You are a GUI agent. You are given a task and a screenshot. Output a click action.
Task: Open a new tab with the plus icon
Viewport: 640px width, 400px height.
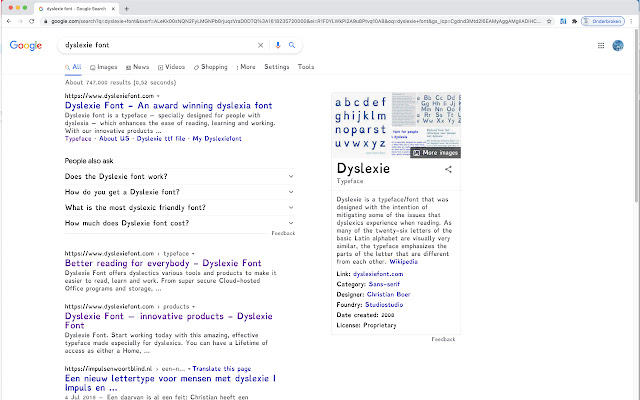click(127, 9)
